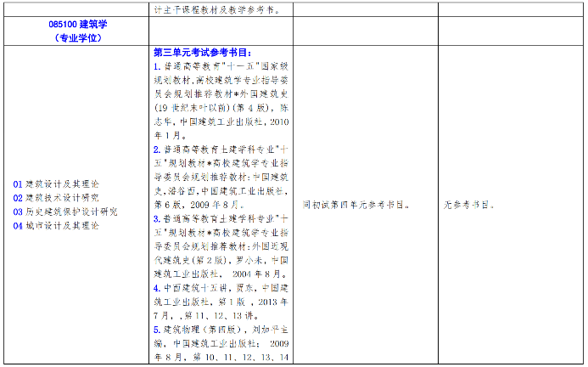Click the 无参考书目 cell text
The width and height of the screenshot is (588, 367).
pyautogui.click(x=468, y=205)
